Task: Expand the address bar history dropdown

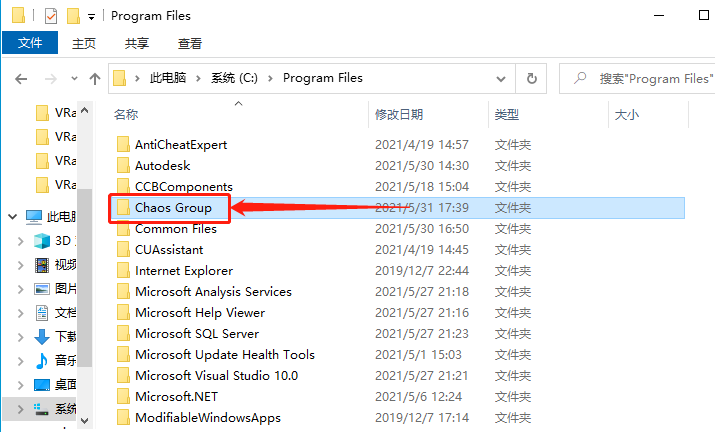Action: pos(501,79)
